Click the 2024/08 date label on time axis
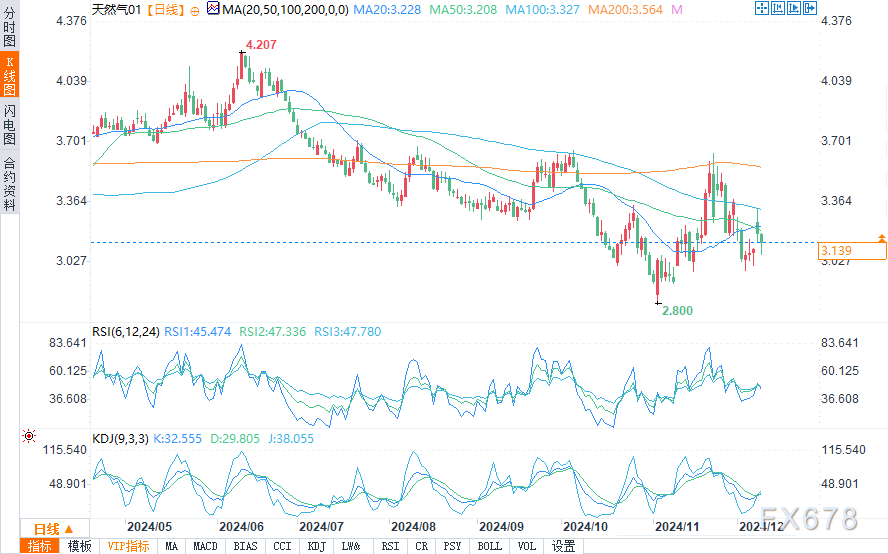The width and height of the screenshot is (888, 554). pyautogui.click(x=413, y=527)
